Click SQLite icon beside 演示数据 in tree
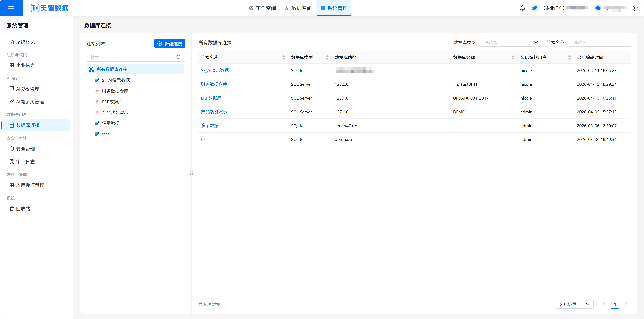This screenshot has width=644, height=319. 97,123
